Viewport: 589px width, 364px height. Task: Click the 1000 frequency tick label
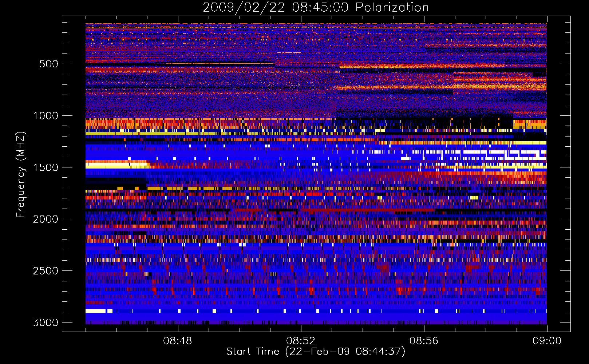point(46,116)
